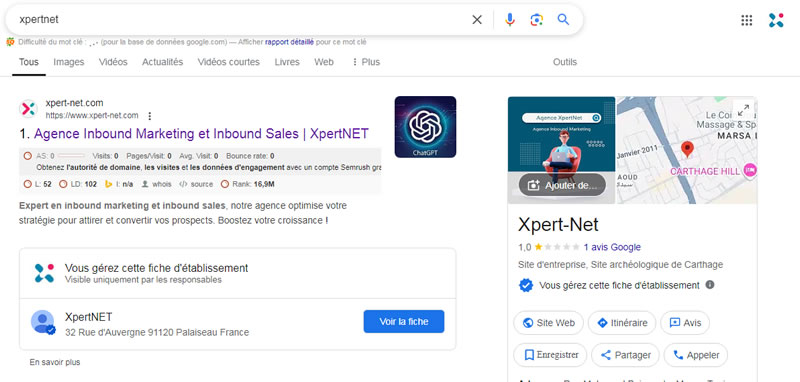
Task: Click the Appeler button
Action: coord(696,355)
